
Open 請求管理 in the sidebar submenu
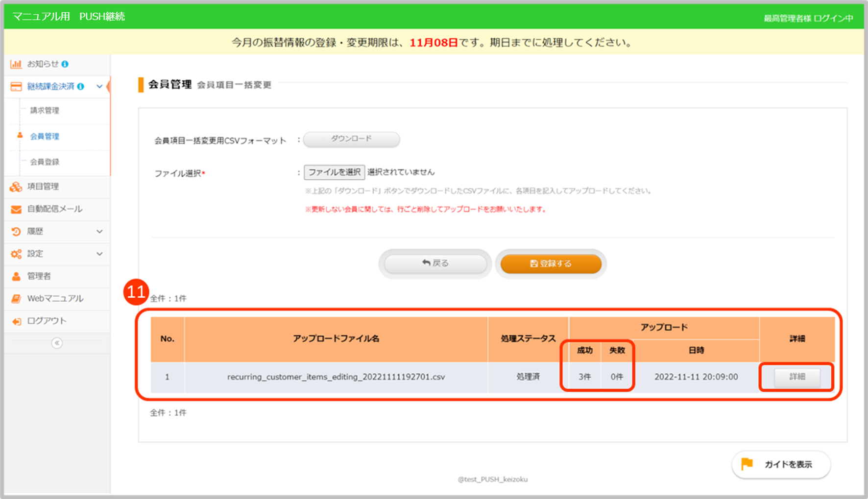pyautogui.click(x=45, y=111)
